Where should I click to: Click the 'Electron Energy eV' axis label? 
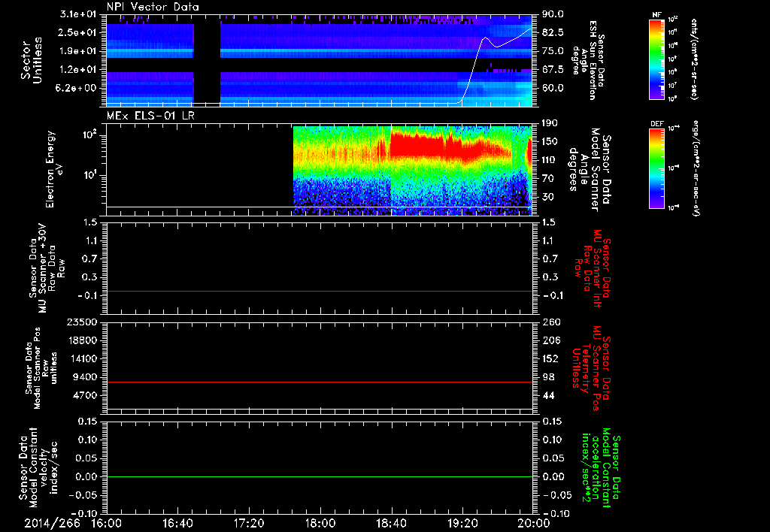[x=55, y=169]
